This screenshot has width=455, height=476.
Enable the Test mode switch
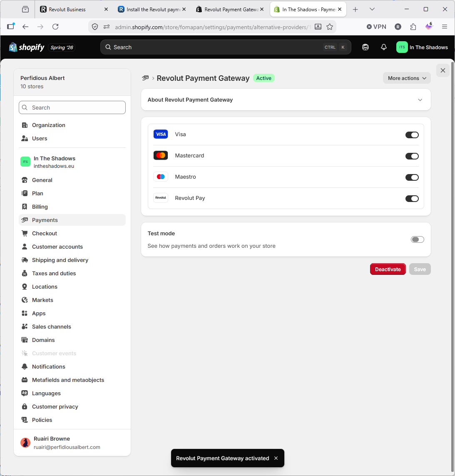[418, 239]
